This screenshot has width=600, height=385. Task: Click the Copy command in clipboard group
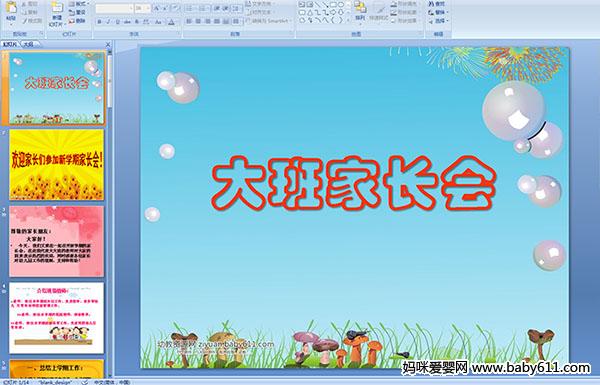point(29,12)
